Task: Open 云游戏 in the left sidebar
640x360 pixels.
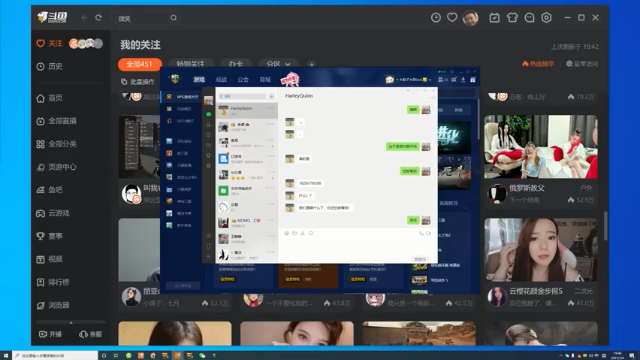Action: point(53,213)
